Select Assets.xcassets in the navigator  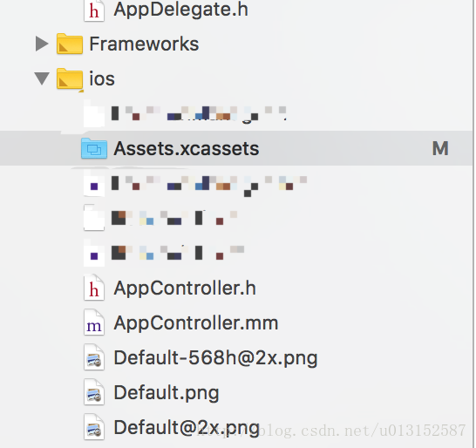click(x=236, y=148)
